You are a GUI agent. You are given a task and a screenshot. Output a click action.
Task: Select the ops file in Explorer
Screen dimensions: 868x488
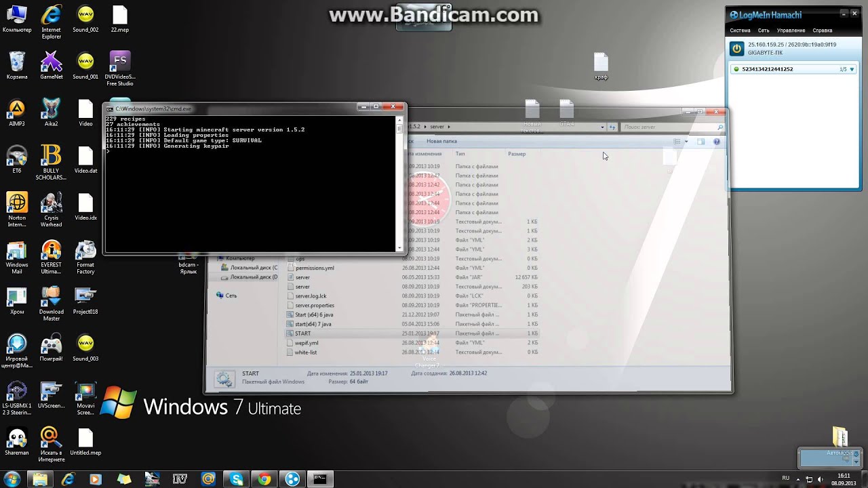point(300,259)
